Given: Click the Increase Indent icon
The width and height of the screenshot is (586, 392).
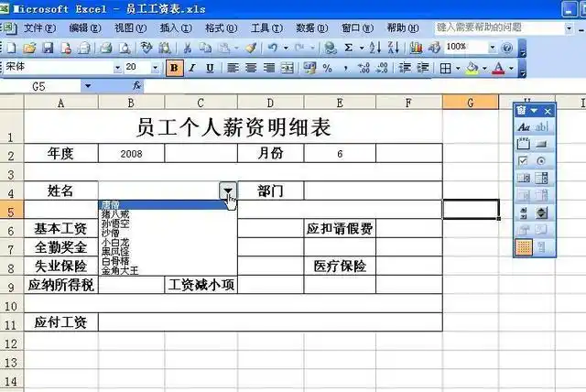Looking at the screenshot, I should [x=423, y=68].
